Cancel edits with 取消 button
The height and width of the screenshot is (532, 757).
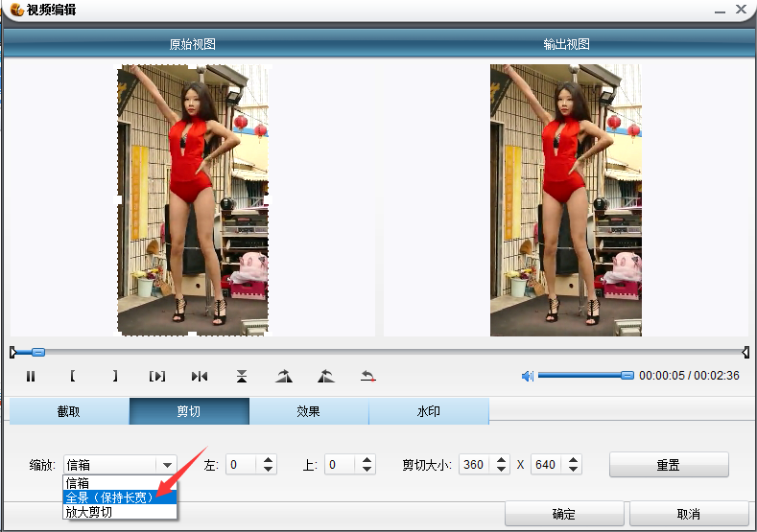click(689, 514)
